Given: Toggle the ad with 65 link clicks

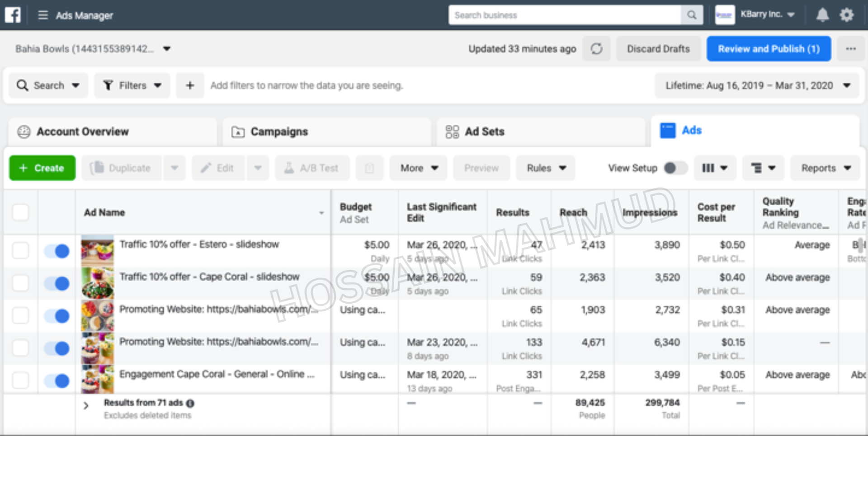Looking at the screenshot, I should 57,316.
